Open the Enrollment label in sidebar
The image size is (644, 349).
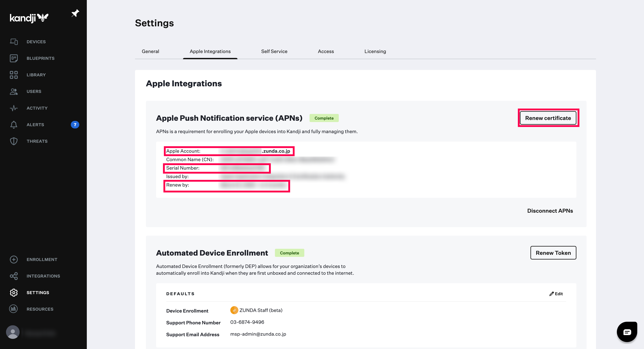(x=42, y=260)
